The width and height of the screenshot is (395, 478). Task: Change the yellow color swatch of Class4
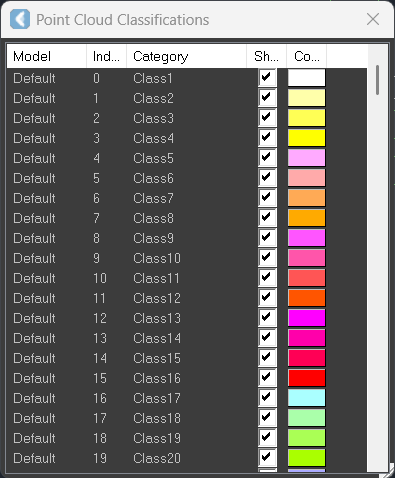(306, 138)
